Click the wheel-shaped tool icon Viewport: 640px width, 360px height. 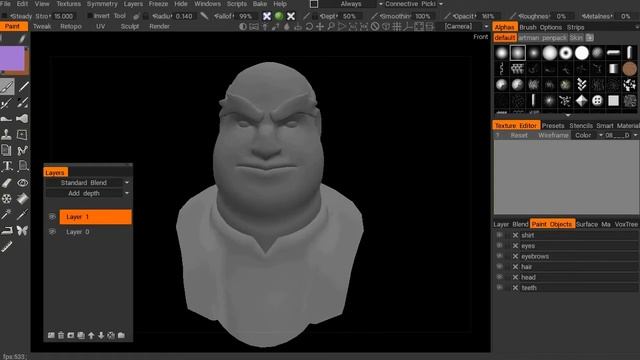point(7,198)
